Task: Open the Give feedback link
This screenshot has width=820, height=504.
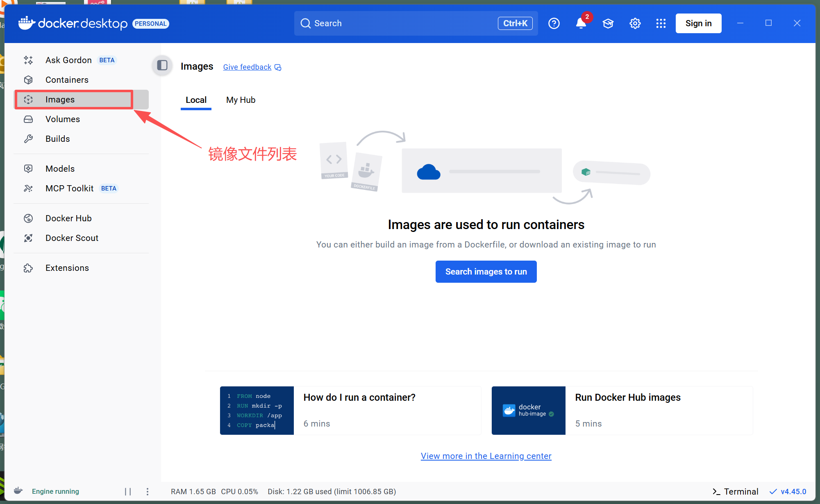Action: (247, 67)
